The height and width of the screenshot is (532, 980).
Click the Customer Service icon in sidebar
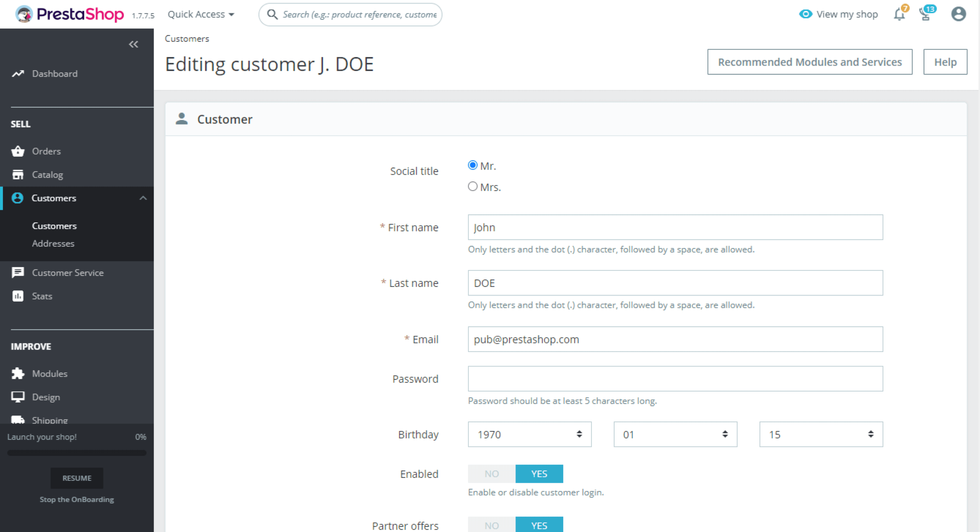18,272
